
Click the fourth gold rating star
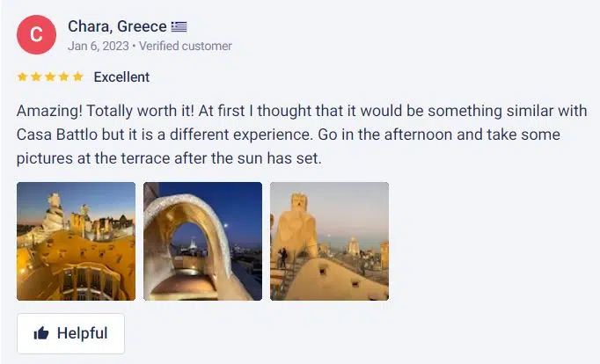[64, 76]
